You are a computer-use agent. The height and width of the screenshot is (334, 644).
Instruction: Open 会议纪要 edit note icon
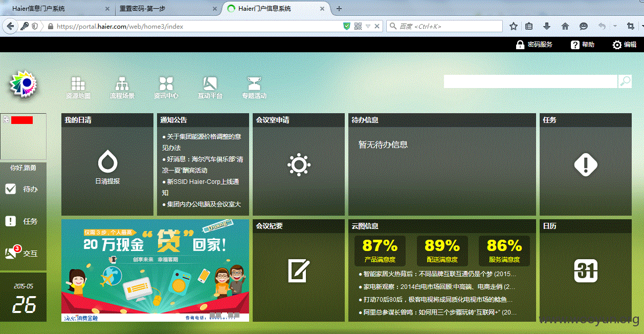coord(299,270)
